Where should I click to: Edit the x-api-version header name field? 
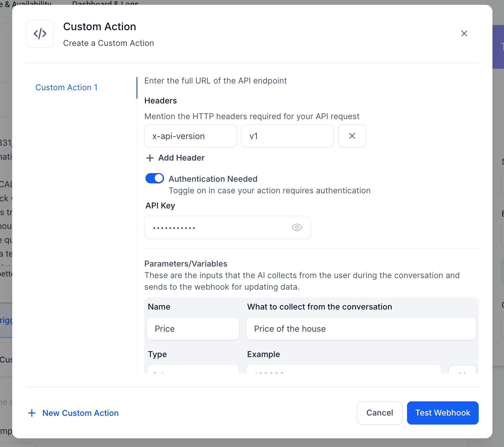click(190, 136)
